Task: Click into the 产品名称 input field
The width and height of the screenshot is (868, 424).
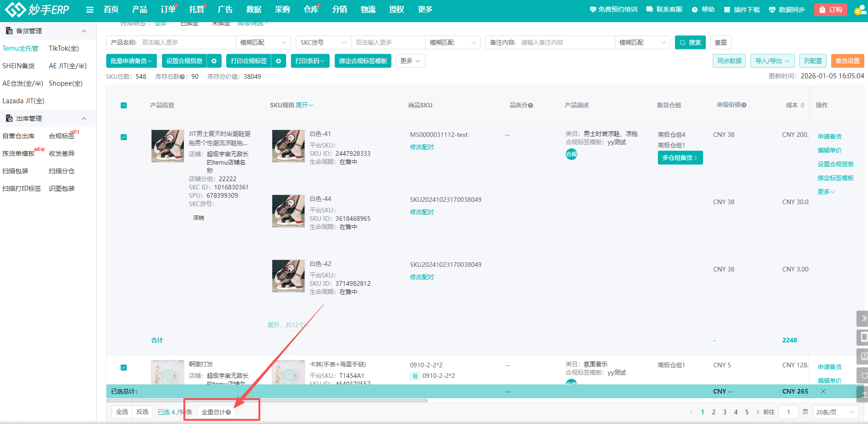Action: (188, 42)
